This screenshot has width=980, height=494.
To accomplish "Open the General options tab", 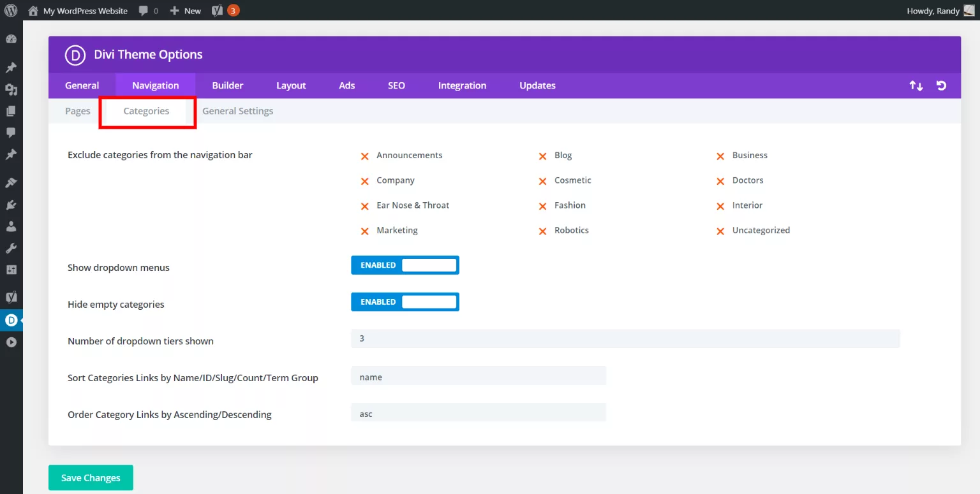I will pos(82,85).
